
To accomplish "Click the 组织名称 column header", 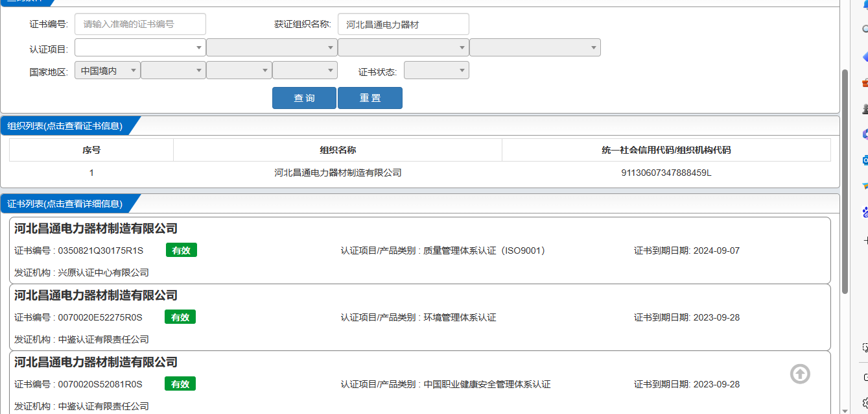I will pyautogui.click(x=338, y=150).
